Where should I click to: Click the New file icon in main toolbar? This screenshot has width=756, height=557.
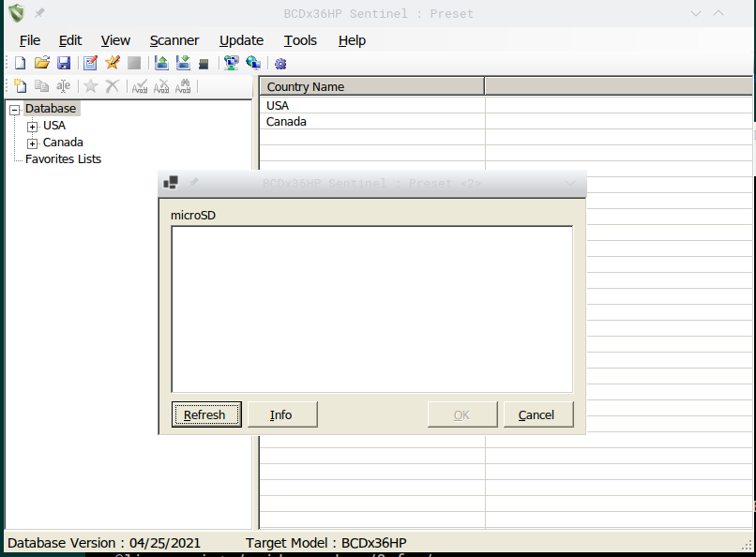click(21, 63)
